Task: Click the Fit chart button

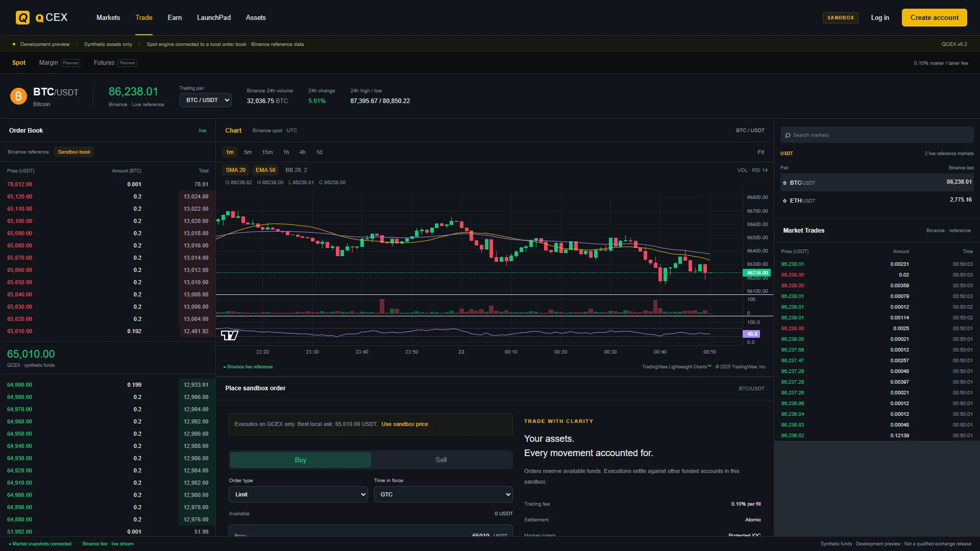Action: pos(761,152)
